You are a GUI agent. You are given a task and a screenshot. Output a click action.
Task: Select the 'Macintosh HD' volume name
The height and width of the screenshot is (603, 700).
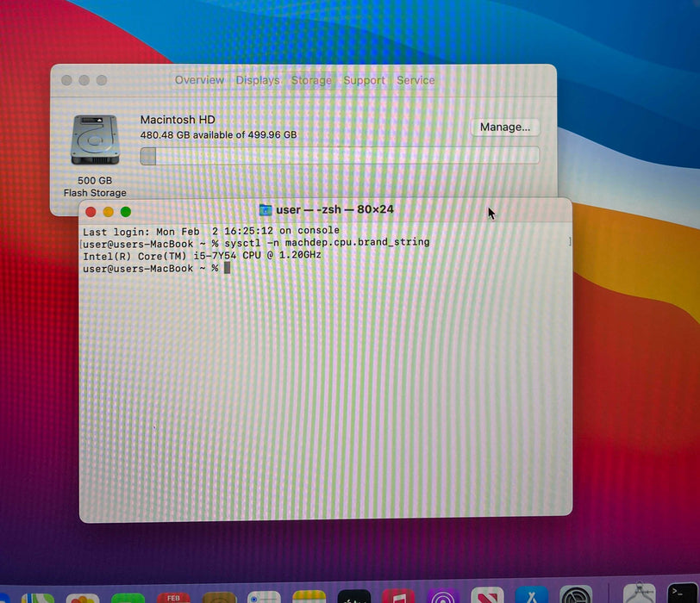click(x=178, y=120)
